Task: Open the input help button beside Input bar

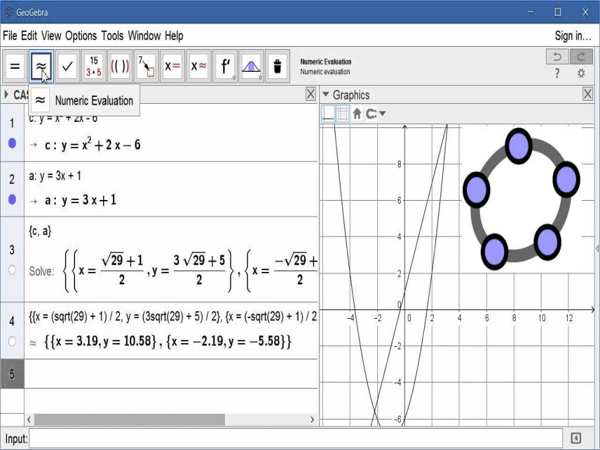Action: (576, 439)
